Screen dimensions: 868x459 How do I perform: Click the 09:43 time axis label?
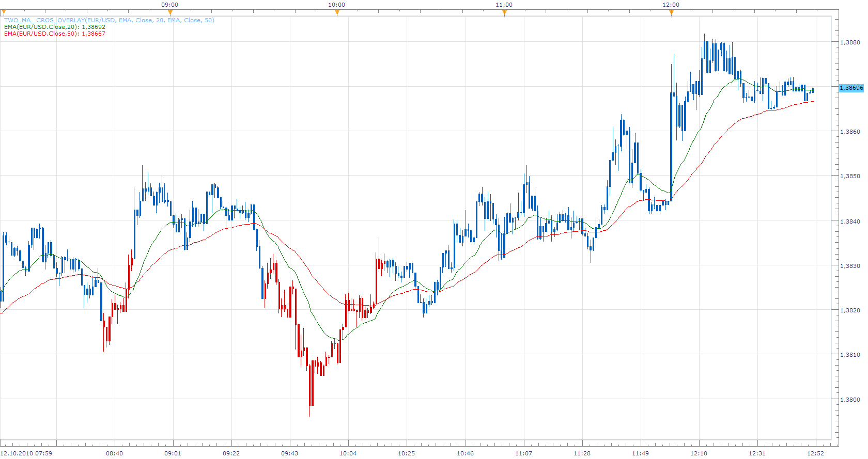[x=290, y=453]
